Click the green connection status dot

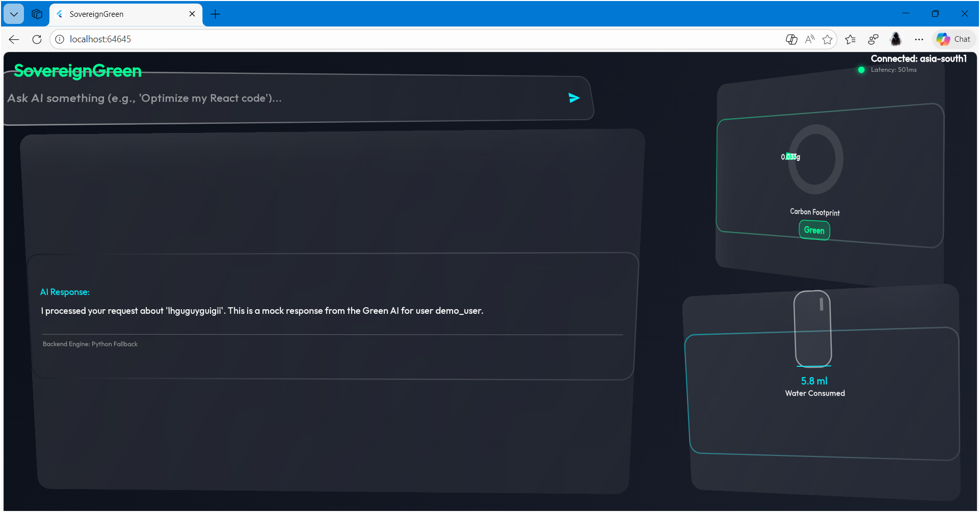(861, 70)
